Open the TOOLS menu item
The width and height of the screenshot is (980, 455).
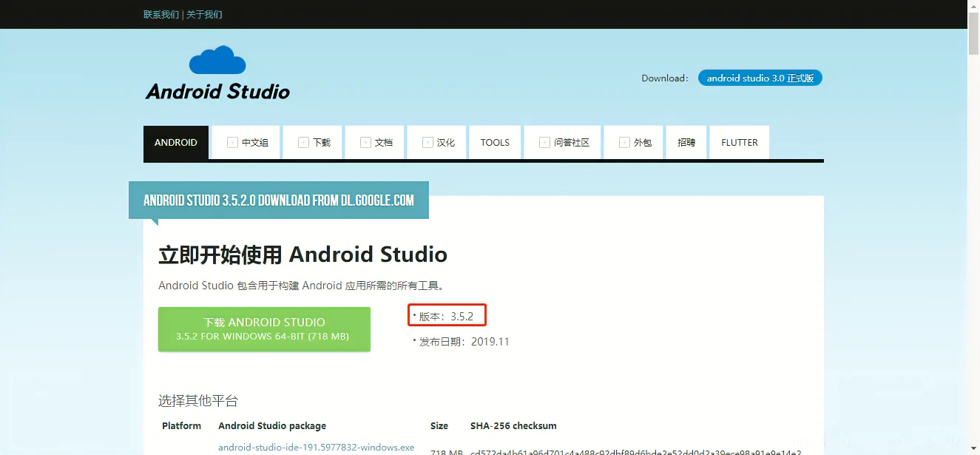tap(495, 142)
